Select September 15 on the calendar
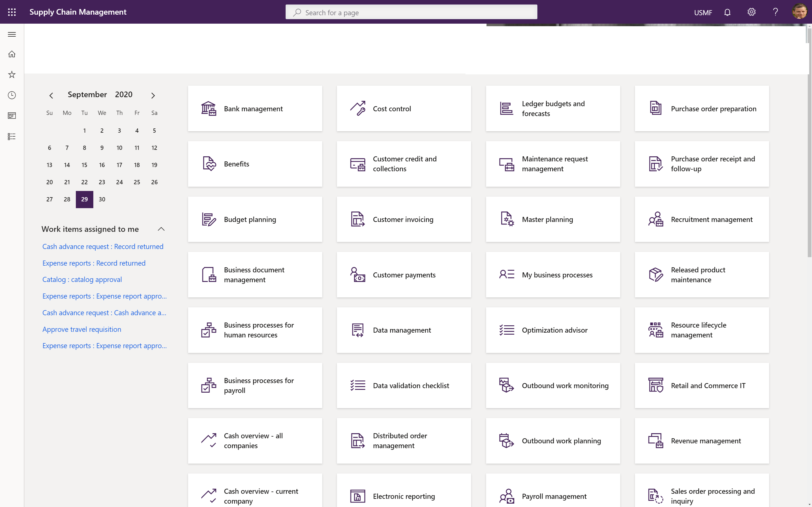The width and height of the screenshot is (812, 507). point(84,165)
